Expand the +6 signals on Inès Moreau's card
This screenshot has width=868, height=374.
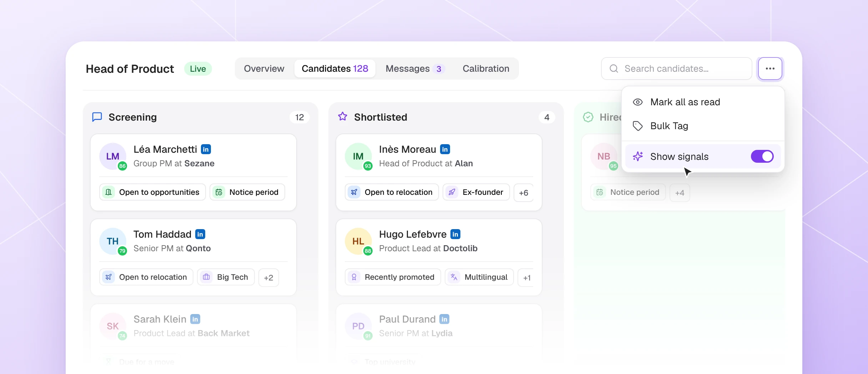[524, 193]
